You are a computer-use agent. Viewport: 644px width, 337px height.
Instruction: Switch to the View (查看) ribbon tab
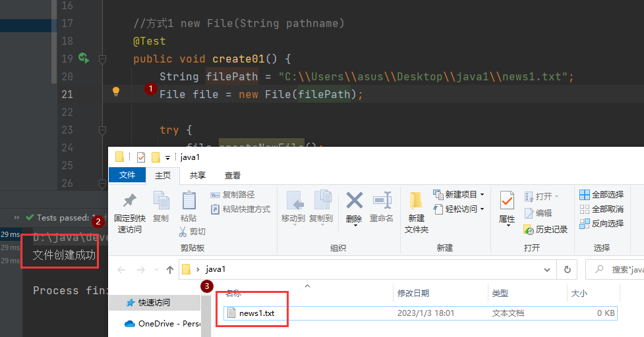pos(233,176)
